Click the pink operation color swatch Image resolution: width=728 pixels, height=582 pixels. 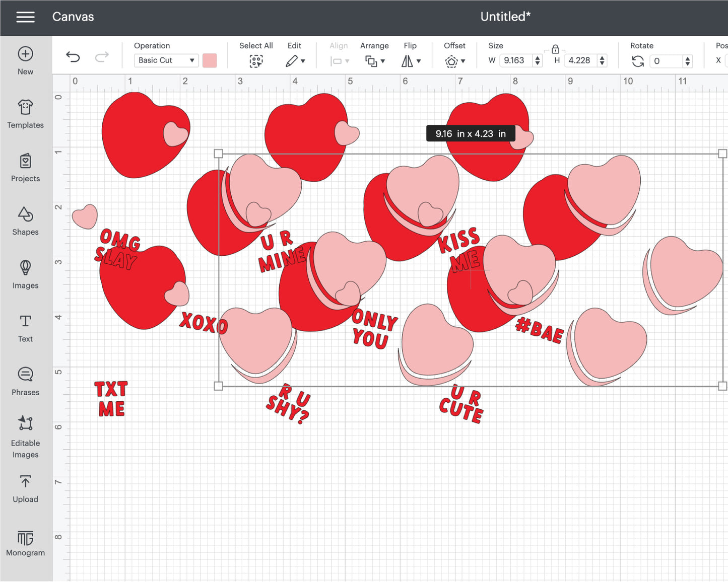tap(210, 60)
